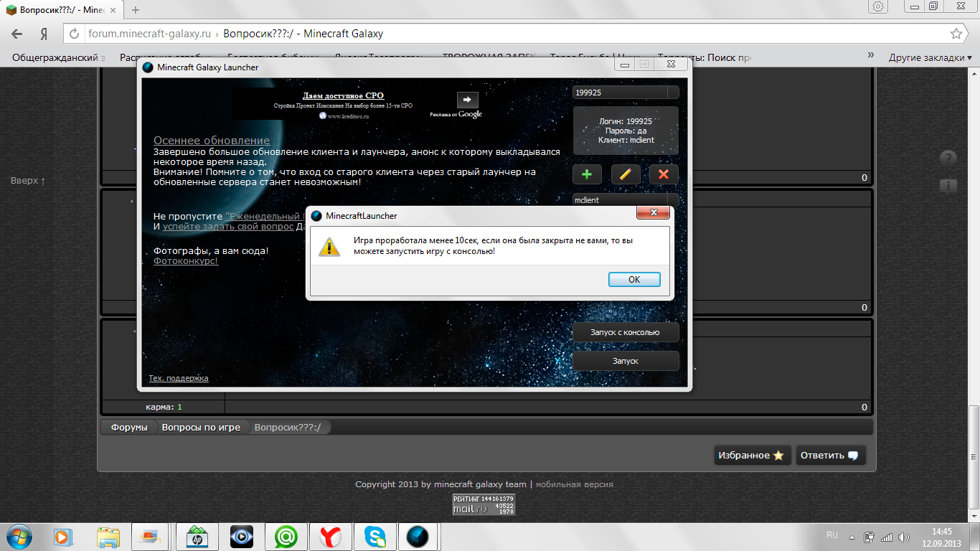Add a new account with the green plus icon
This screenshot has width=980, height=551.
click(x=587, y=174)
